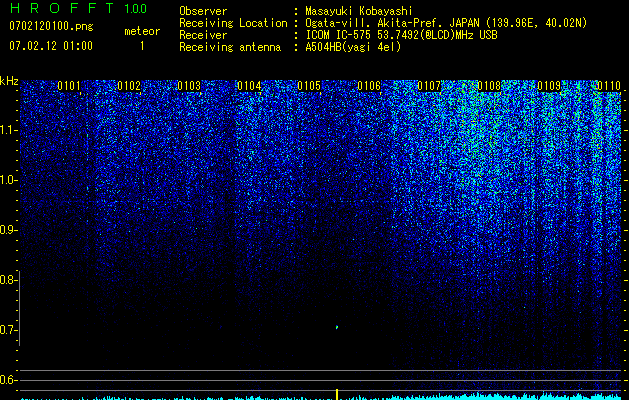Click the meteor echo dot near 0.7 kHz
The height and width of the screenshot is (400, 629).
[x=337, y=327]
